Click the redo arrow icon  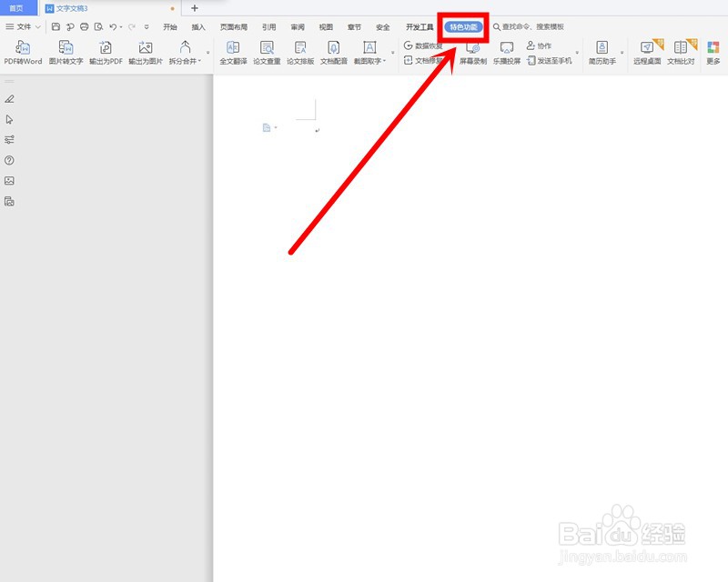pyautogui.click(x=131, y=27)
